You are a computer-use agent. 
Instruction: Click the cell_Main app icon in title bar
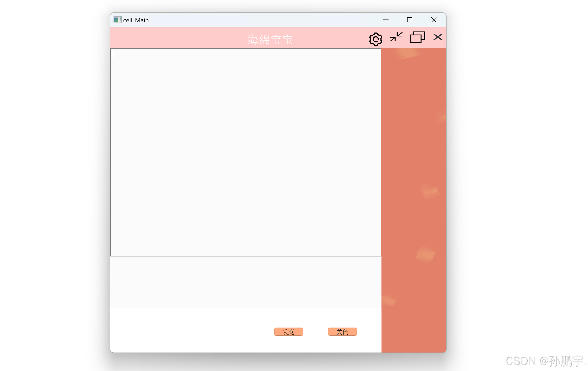(x=117, y=20)
